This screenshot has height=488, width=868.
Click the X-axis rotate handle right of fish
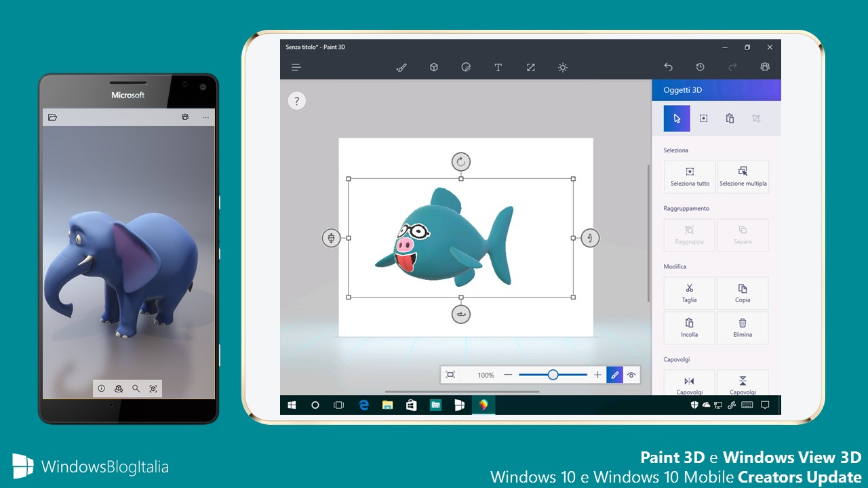591,238
